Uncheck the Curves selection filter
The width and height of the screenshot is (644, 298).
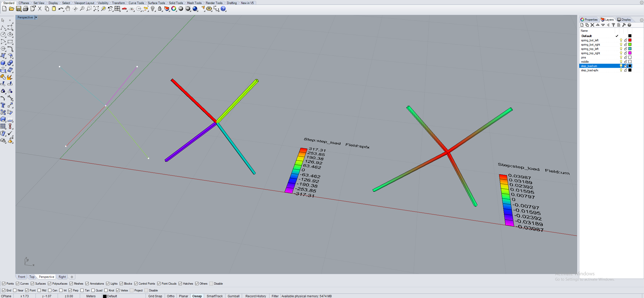pyautogui.click(x=18, y=284)
